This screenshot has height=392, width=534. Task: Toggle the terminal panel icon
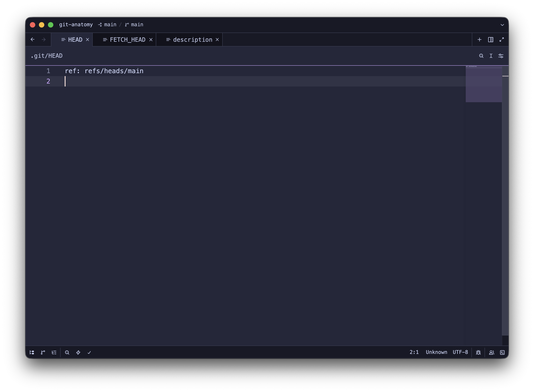coord(502,352)
